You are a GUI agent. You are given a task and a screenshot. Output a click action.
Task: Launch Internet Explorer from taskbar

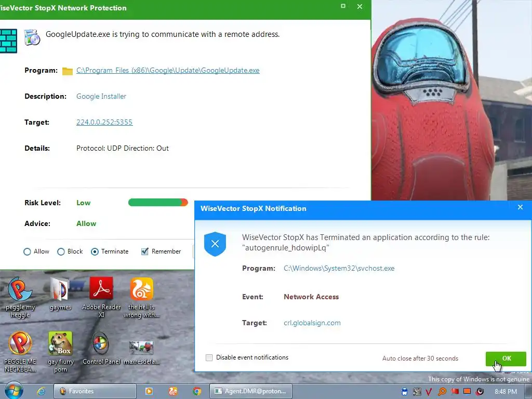click(41, 391)
